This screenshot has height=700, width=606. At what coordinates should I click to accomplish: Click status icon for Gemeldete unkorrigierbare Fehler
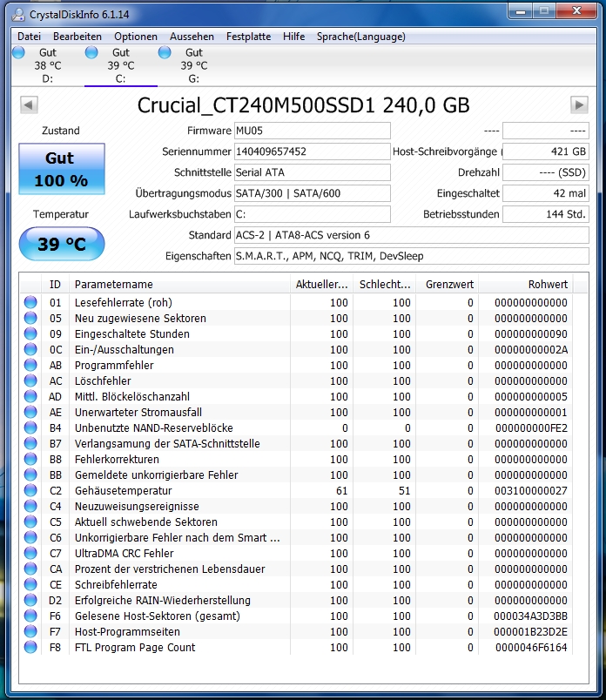click(x=30, y=475)
